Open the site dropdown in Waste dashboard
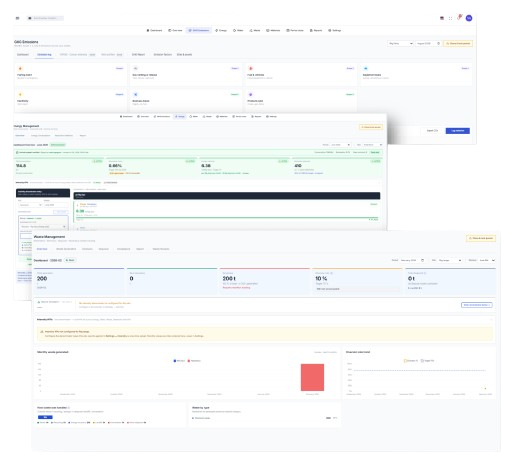 (x=450, y=260)
